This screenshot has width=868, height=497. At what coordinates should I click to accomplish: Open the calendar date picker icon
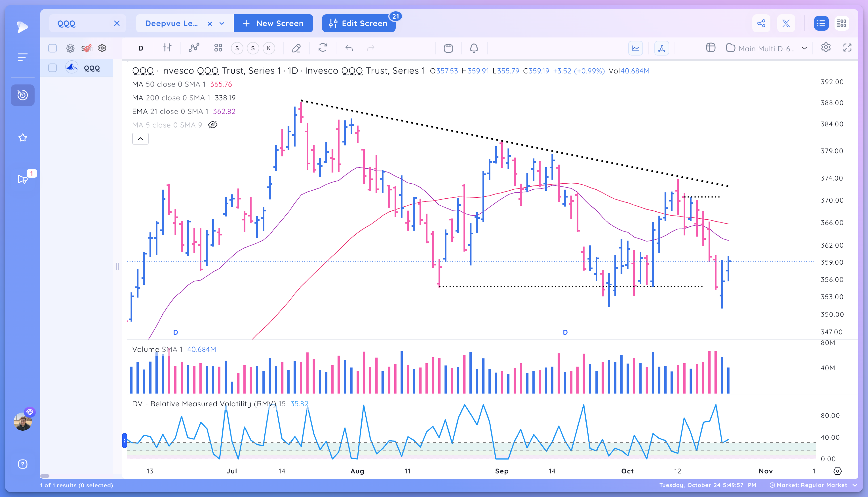448,48
